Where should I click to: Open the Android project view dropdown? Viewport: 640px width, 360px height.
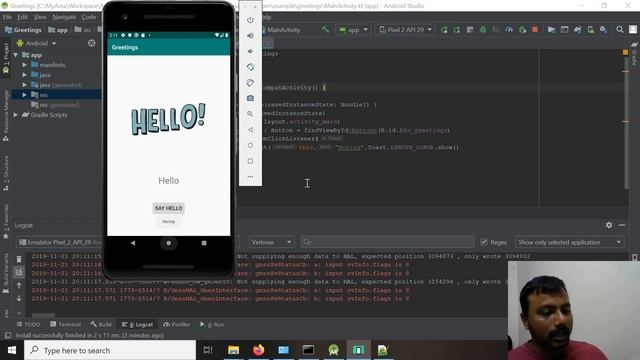pos(36,43)
